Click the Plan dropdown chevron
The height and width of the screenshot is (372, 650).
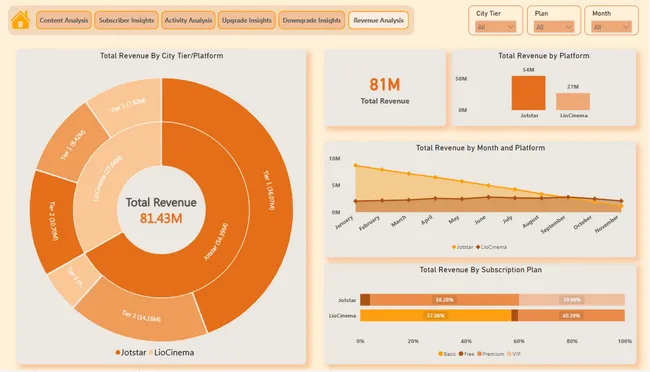pyautogui.click(x=569, y=27)
